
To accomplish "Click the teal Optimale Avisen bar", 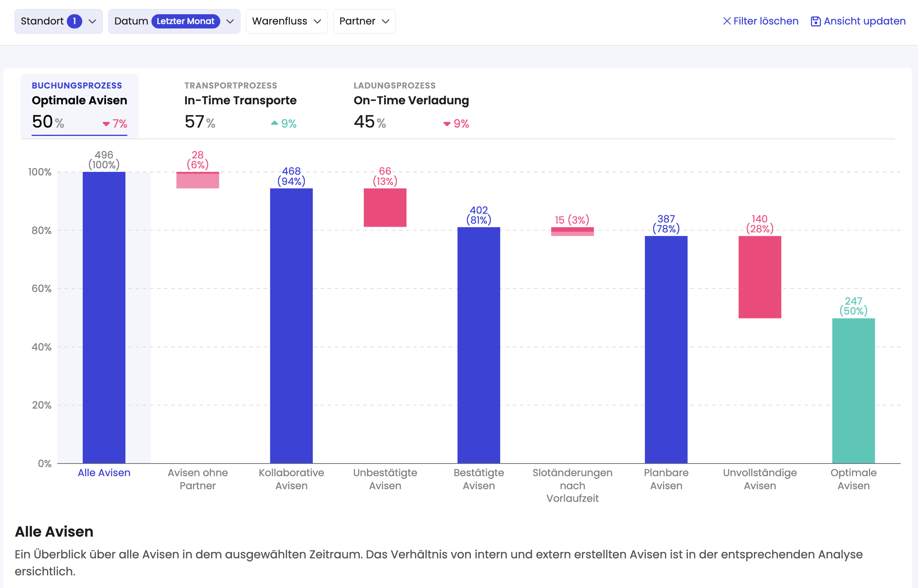I will 853,390.
